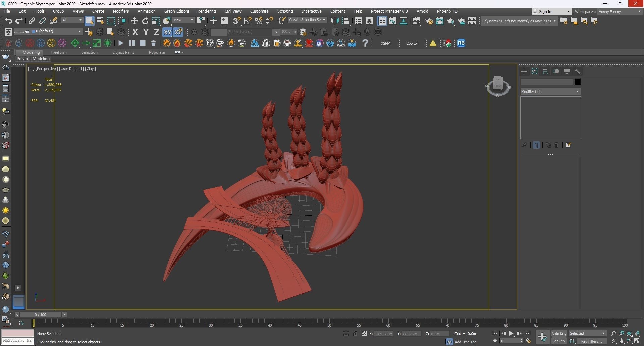Switch to the Freeform ribbon tab
The image size is (644, 349).
58,52
